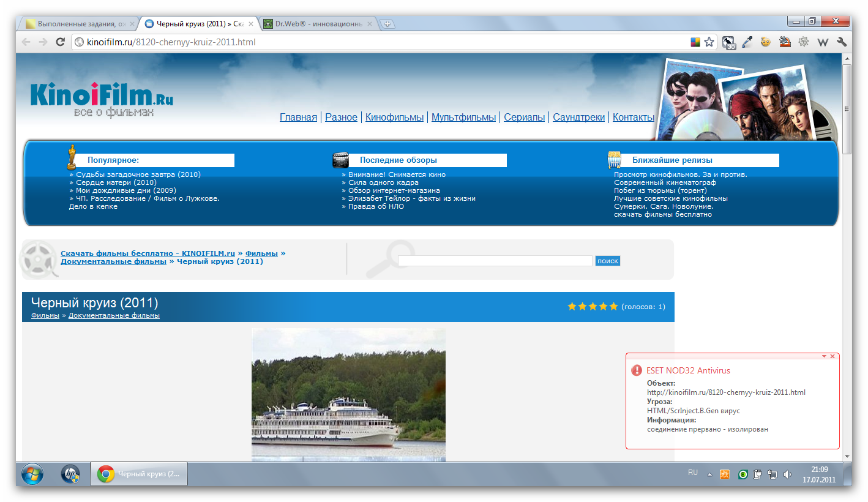Open the Лучшие советские кинофильмы link

(x=671, y=198)
